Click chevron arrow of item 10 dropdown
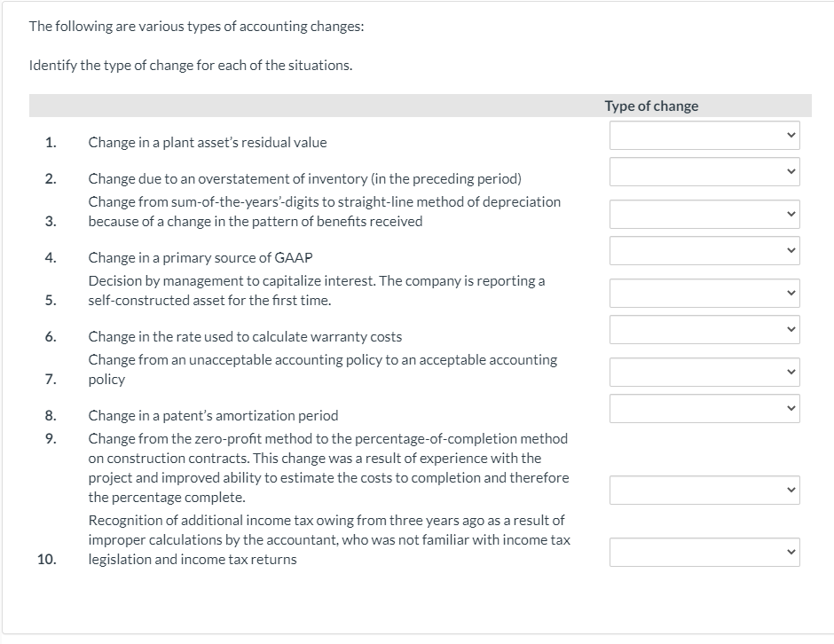This screenshot has height=644, width=834. (791, 552)
